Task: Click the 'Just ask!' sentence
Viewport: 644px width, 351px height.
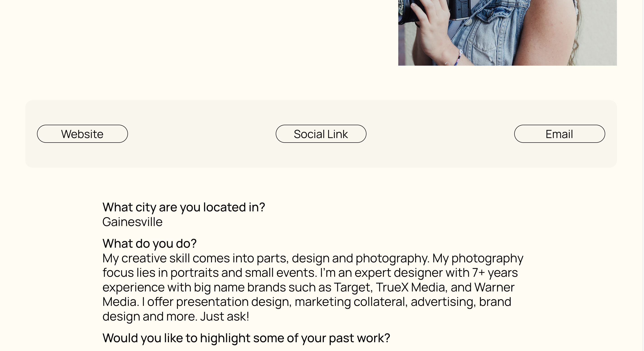Action: point(225,316)
